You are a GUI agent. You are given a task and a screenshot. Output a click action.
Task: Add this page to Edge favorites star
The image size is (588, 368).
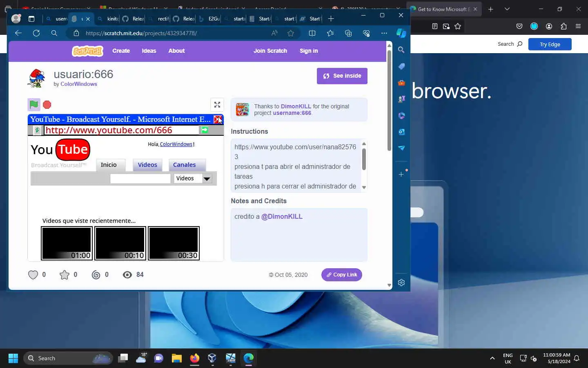tap(291, 33)
